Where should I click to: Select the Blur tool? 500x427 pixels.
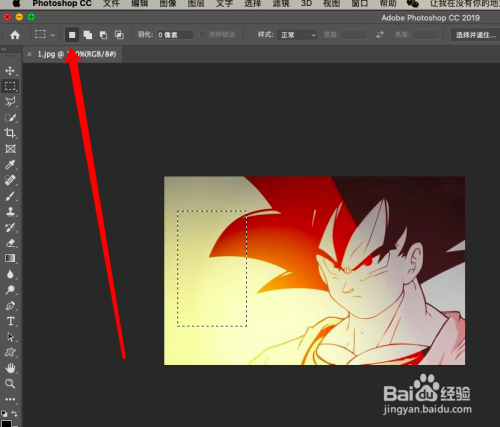pos(10,274)
